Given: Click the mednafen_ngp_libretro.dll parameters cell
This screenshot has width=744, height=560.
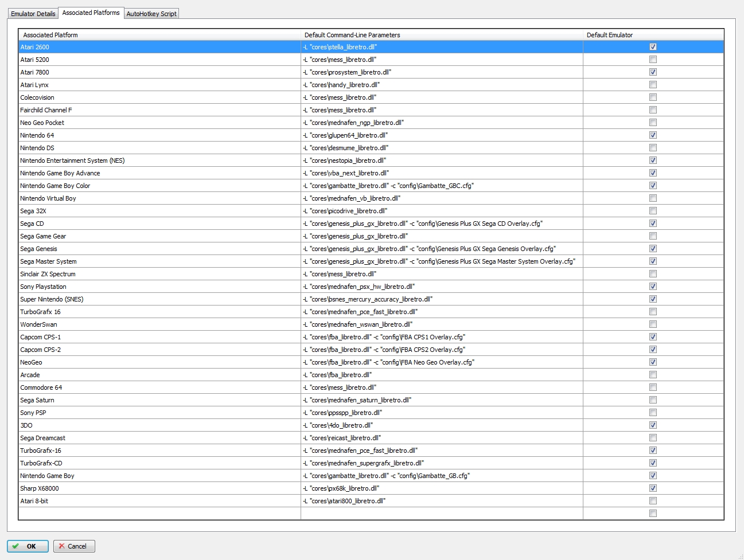Looking at the screenshot, I should click(x=442, y=123).
